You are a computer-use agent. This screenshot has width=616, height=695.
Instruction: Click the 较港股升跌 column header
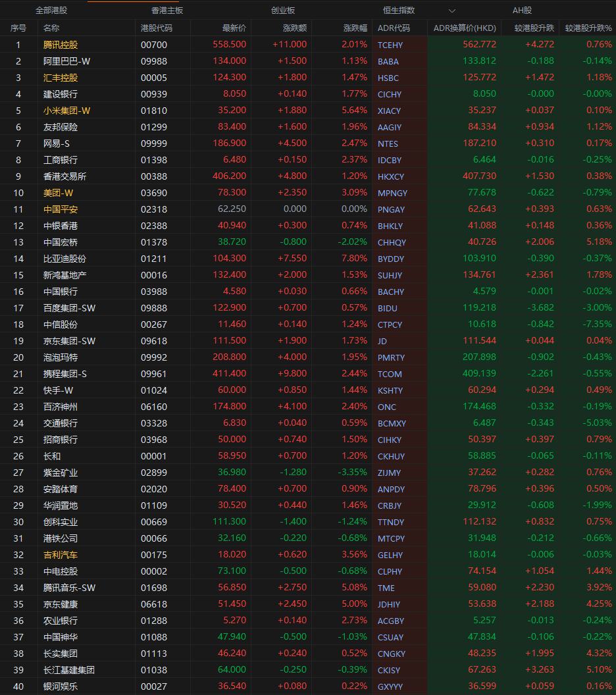(534, 28)
